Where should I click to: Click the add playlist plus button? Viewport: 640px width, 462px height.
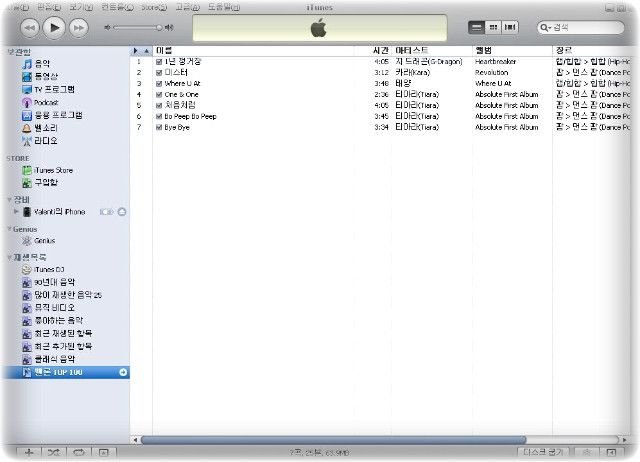pos(29,452)
